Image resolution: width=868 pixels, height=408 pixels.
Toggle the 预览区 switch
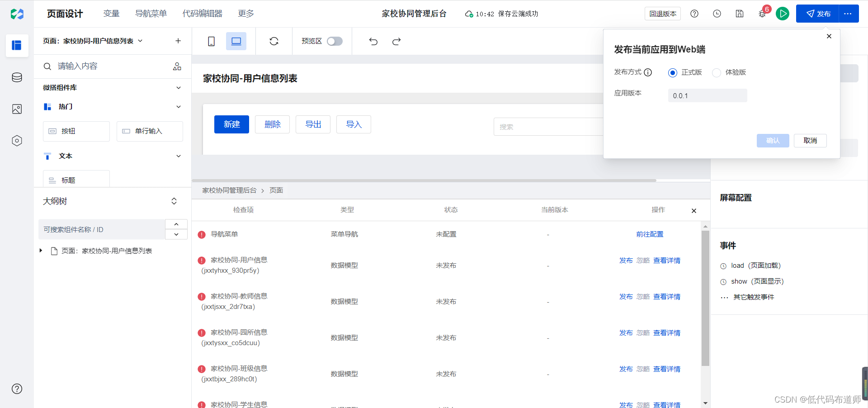coord(335,41)
